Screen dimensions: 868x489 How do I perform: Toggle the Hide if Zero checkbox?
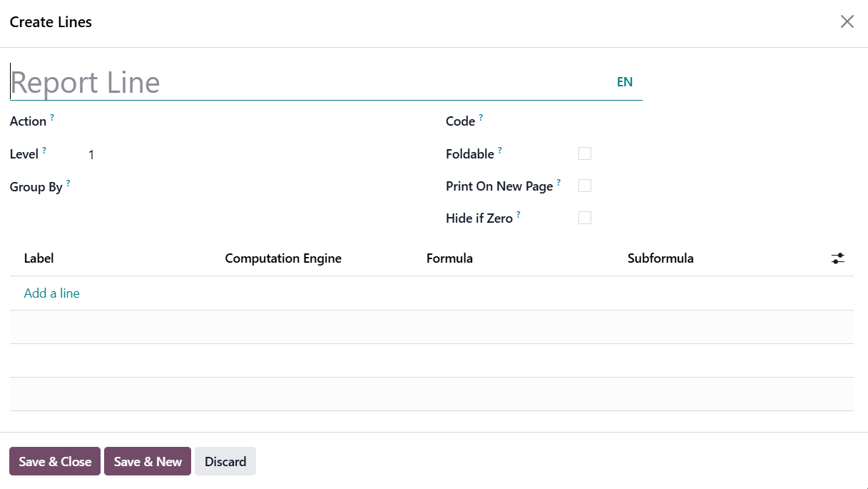[x=585, y=218]
